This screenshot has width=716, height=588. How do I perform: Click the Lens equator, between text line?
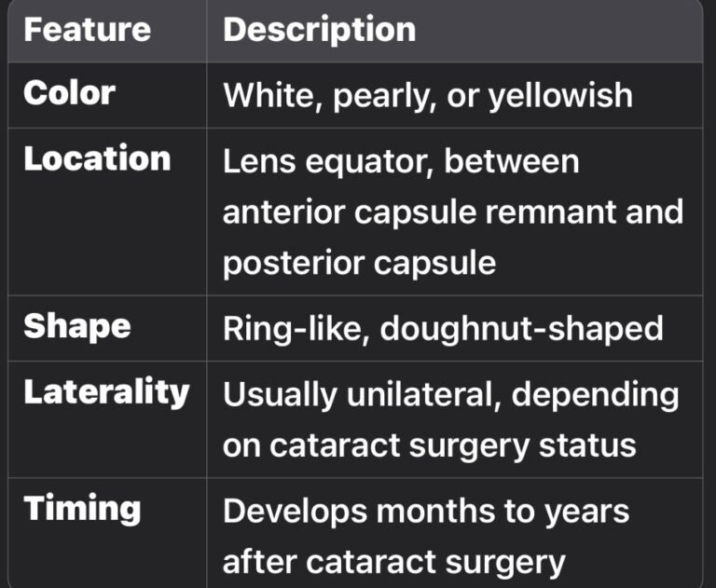(401, 161)
